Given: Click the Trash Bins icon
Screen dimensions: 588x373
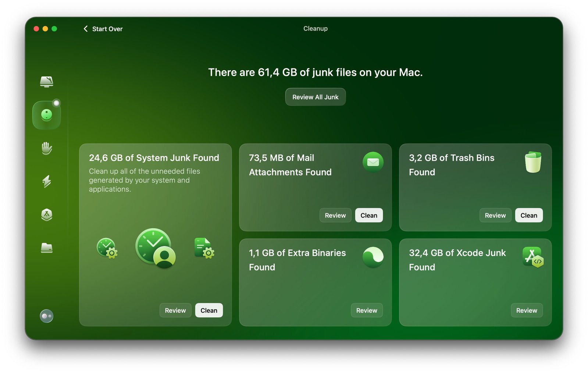Looking at the screenshot, I should click(533, 162).
